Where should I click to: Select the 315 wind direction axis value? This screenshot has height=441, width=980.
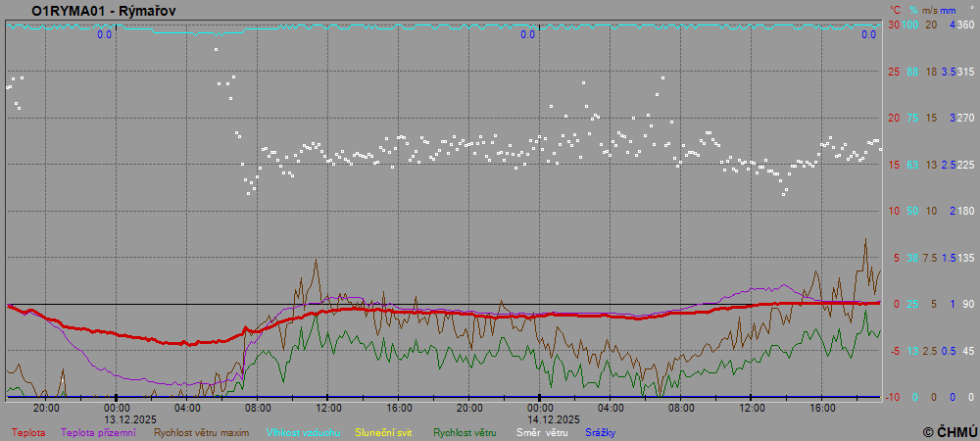[x=965, y=72]
